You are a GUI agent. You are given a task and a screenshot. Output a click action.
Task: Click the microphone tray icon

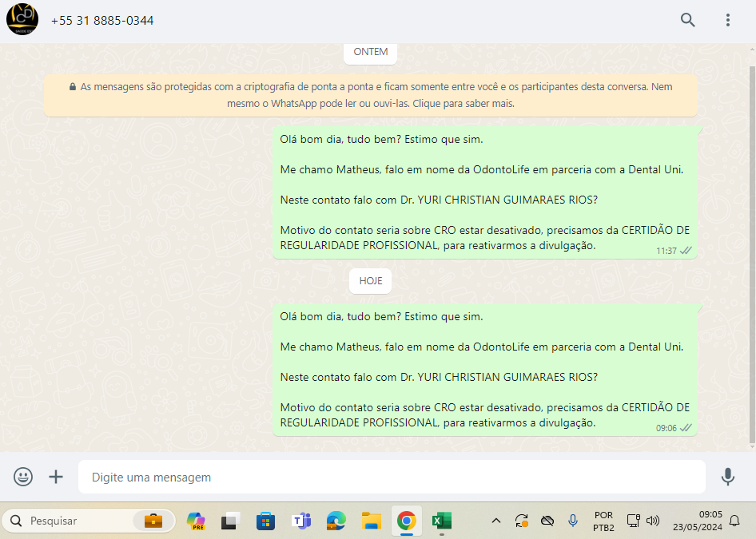coord(573,521)
